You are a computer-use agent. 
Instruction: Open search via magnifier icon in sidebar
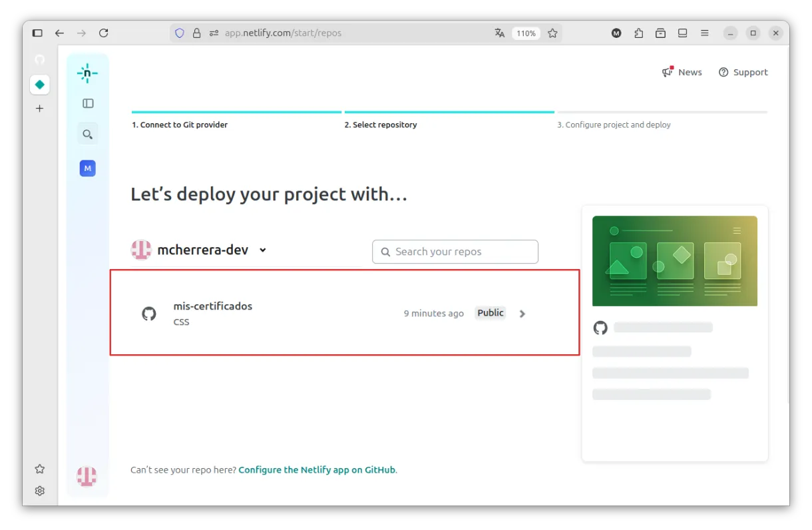(87, 134)
